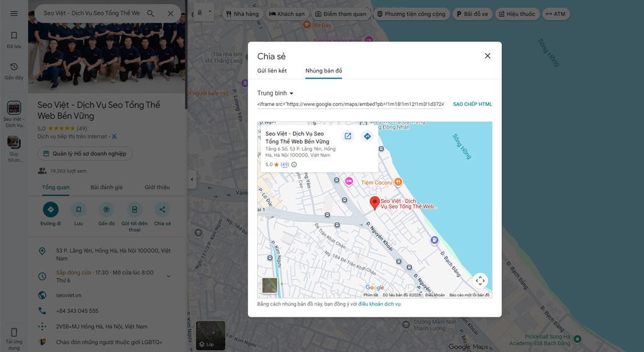Viewport: 644px width, 352px height.
Task: Click directions diamond icon in embed preview card
Action: pyautogui.click(x=367, y=136)
